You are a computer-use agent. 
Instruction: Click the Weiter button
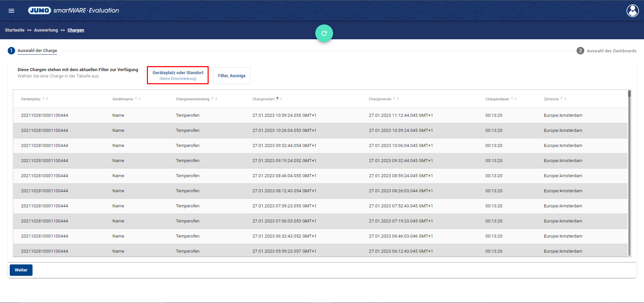click(21, 270)
